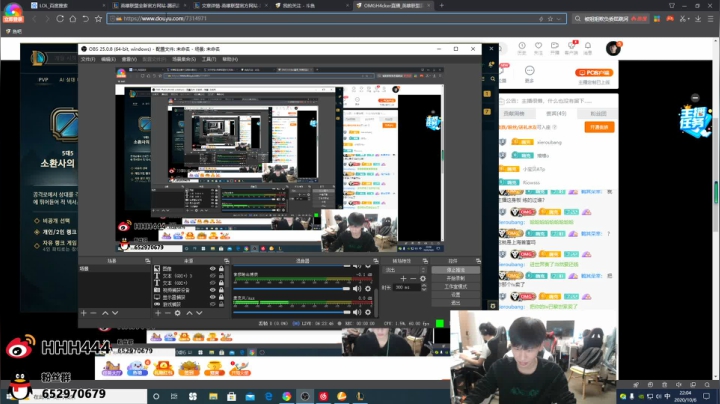Pop out the 场景 scenes dock
This screenshot has width=720, height=404.
(x=147, y=261)
